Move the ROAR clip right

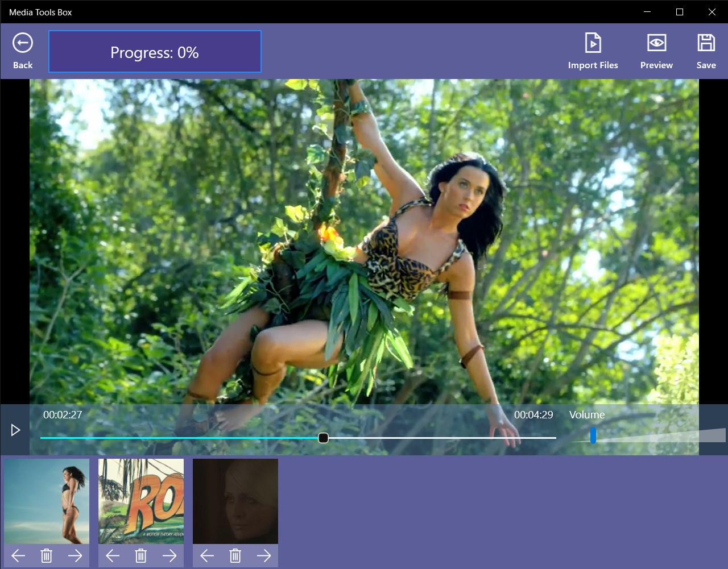[169, 556]
